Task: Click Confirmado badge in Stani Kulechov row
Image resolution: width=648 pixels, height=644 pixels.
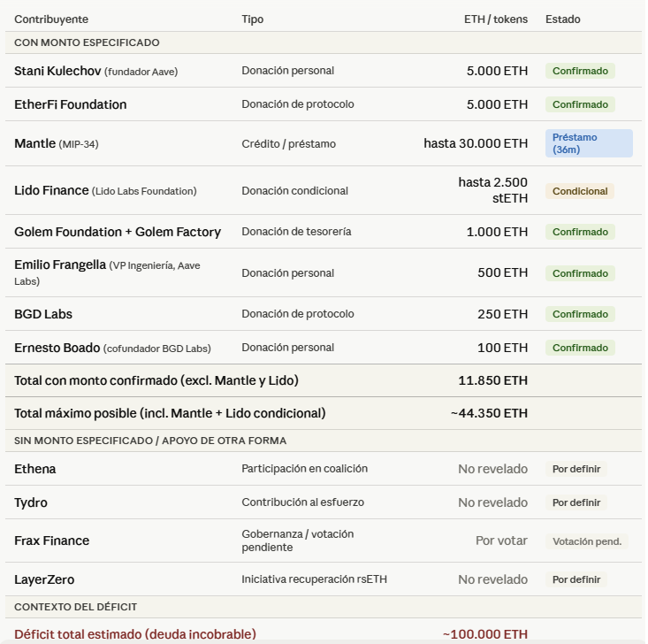Action: pyautogui.click(x=580, y=71)
